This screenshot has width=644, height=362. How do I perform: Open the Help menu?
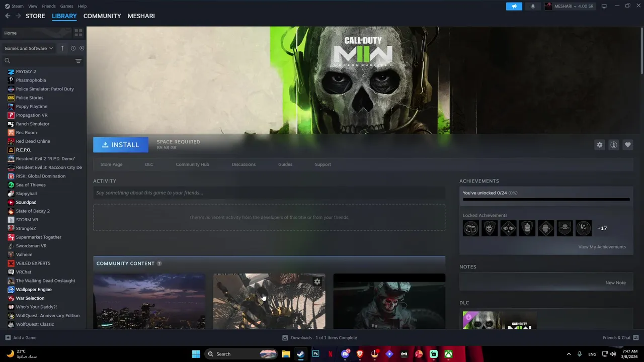click(82, 6)
